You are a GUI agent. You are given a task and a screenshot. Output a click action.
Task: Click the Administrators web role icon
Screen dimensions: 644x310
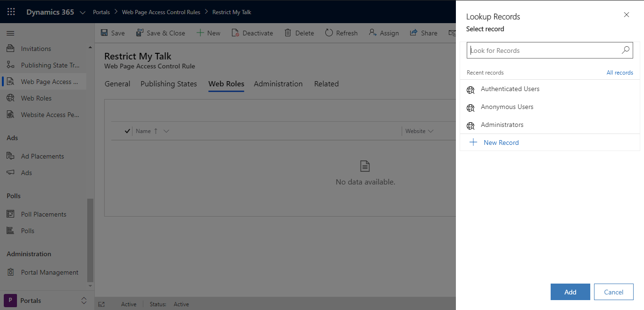[471, 126]
